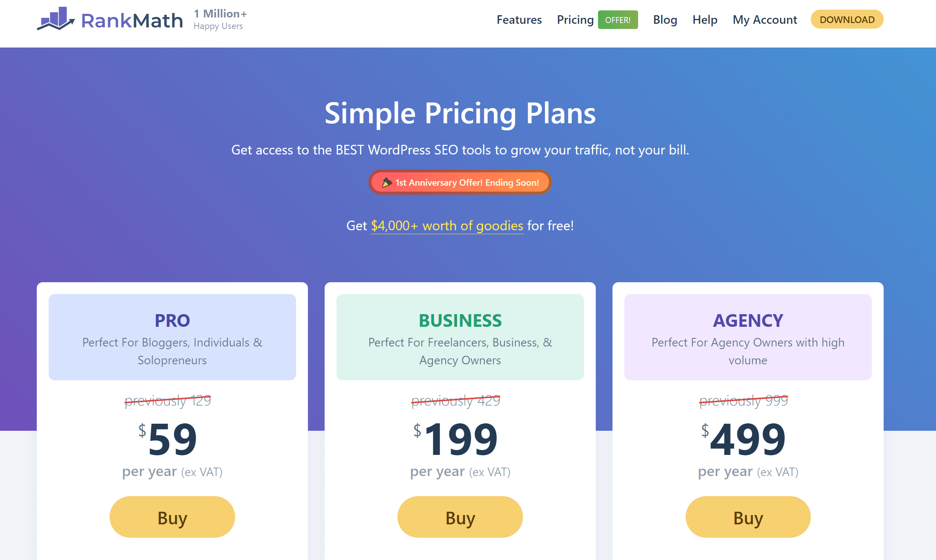Click the green OFFER! badge
The image size is (936, 560).
(x=618, y=20)
